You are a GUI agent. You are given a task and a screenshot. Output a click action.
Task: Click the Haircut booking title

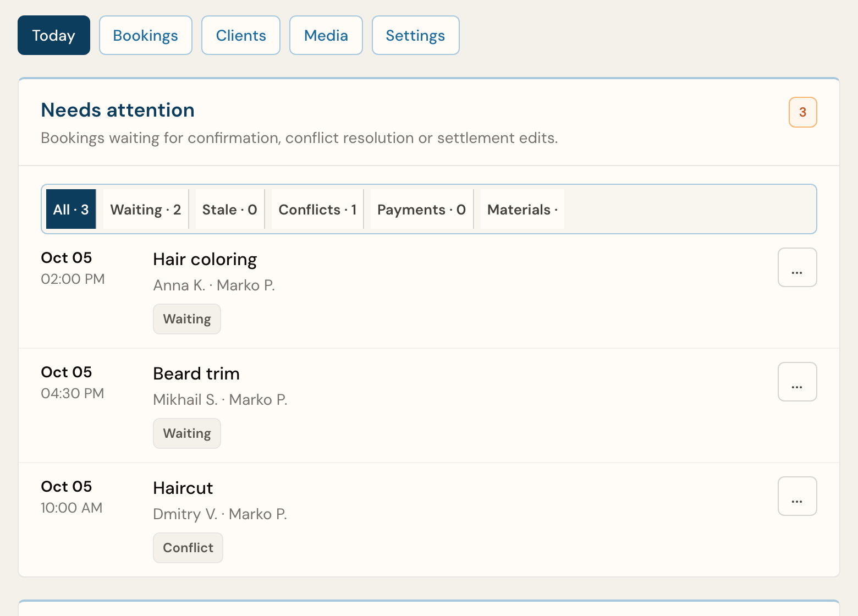tap(183, 488)
